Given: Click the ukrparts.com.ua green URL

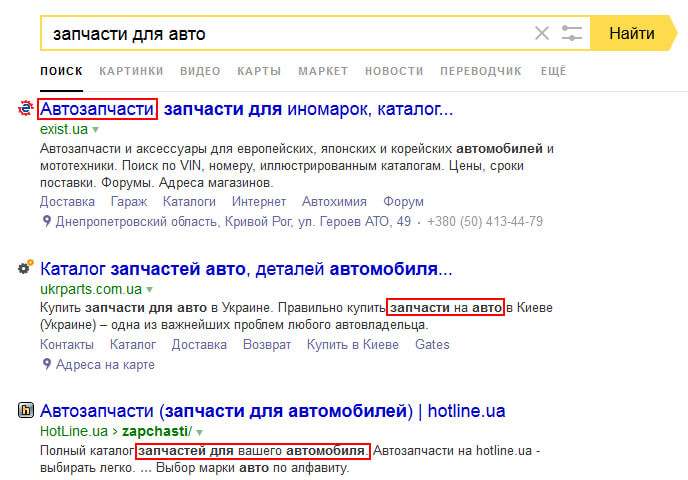Looking at the screenshot, I should (91, 289).
